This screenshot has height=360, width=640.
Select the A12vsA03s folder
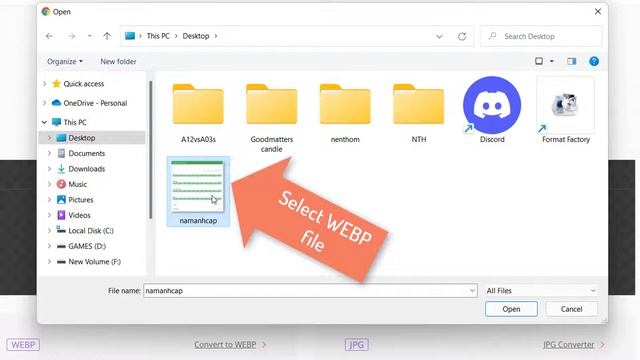pyautogui.click(x=198, y=113)
